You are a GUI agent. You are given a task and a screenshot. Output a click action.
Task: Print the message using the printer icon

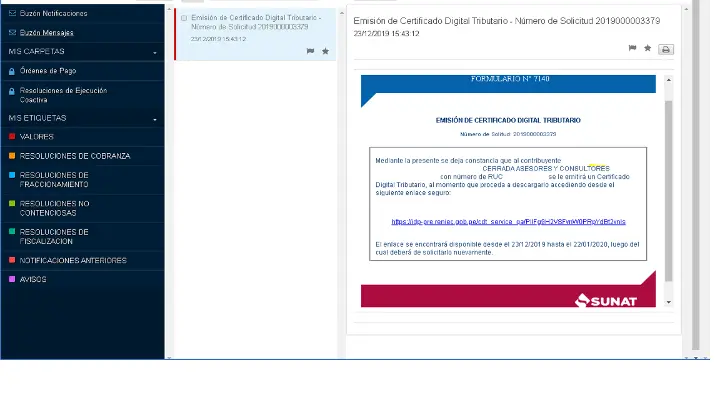pyautogui.click(x=666, y=48)
